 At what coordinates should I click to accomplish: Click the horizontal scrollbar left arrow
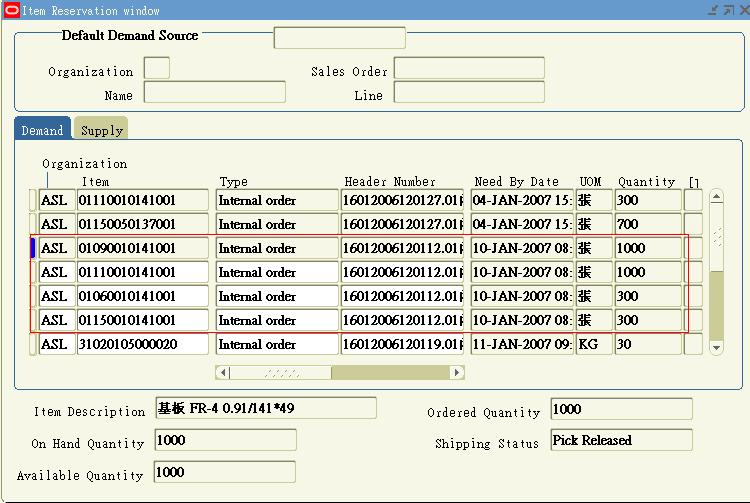pyautogui.click(x=223, y=372)
